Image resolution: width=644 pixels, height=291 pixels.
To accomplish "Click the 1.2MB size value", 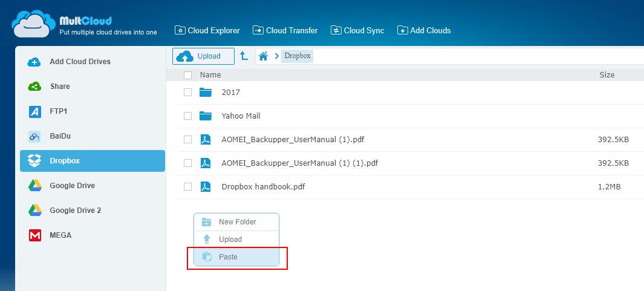I will [609, 186].
